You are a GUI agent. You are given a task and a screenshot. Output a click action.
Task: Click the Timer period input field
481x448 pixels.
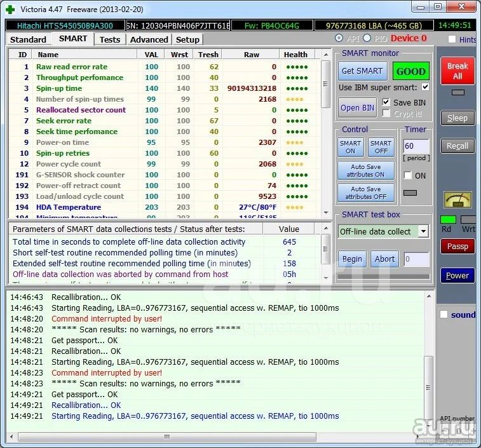416,147
